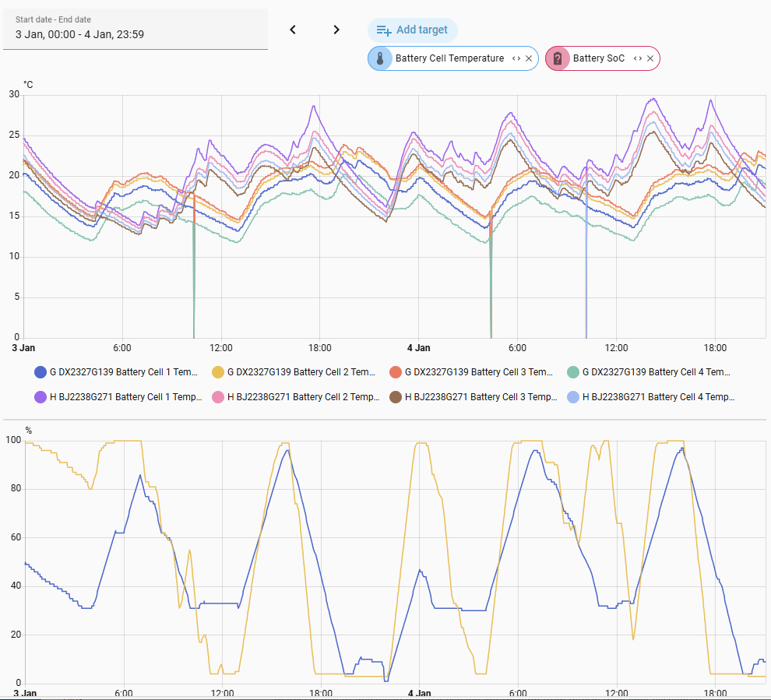Remove the Battery SoC target
This screenshot has width=771, height=700.
click(650, 58)
